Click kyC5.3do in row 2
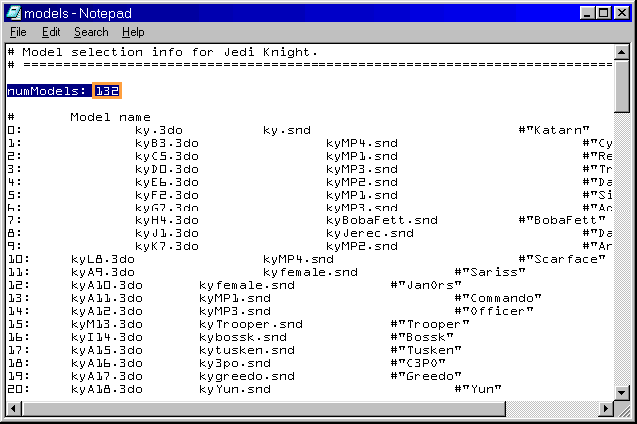Image resolution: width=637 pixels, height=424 pixels. [x=167, y=156]
